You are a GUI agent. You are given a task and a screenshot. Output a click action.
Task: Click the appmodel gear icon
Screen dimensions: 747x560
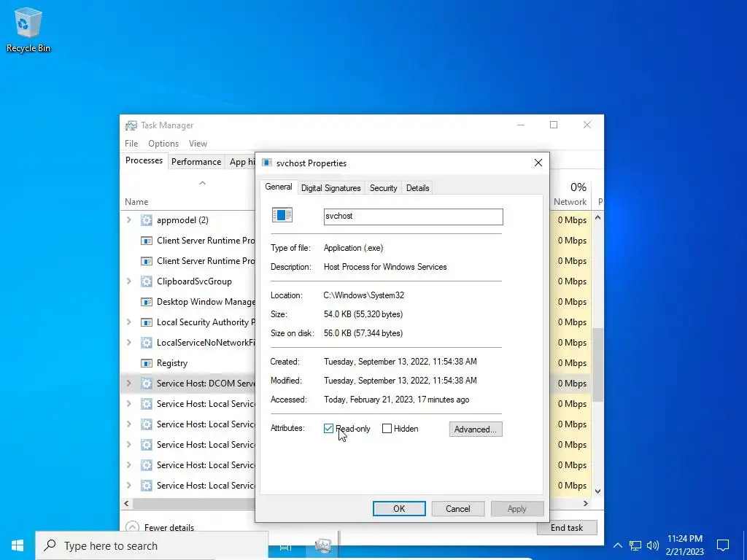tap(146, 220)
